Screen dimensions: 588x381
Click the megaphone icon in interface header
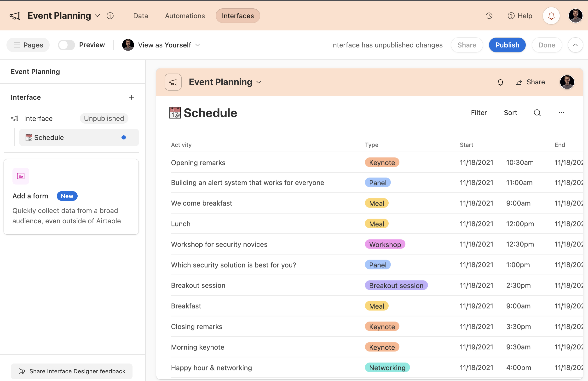(173, 82)
